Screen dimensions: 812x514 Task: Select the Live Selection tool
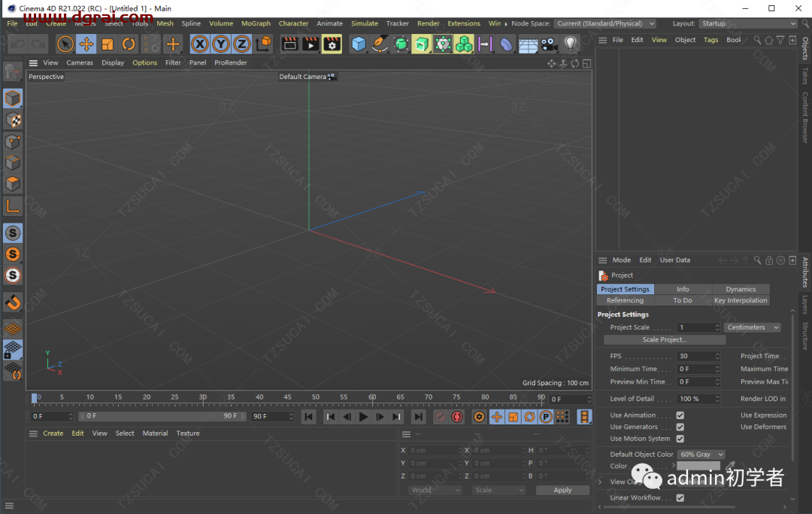[65, 44]
